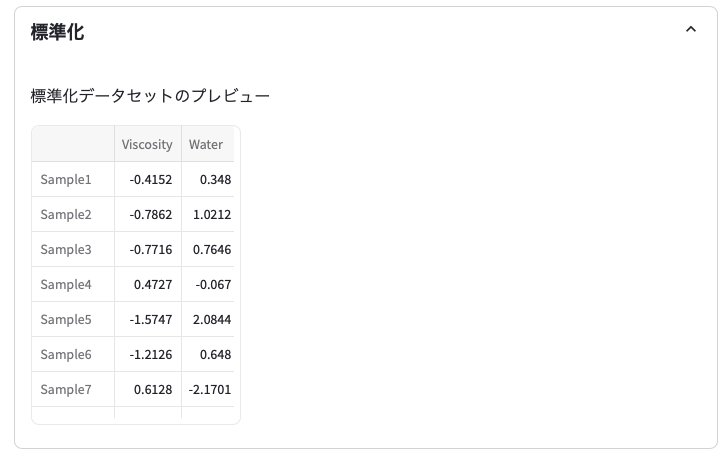
Task: Select the Sample4 row label
Action: 66,285
